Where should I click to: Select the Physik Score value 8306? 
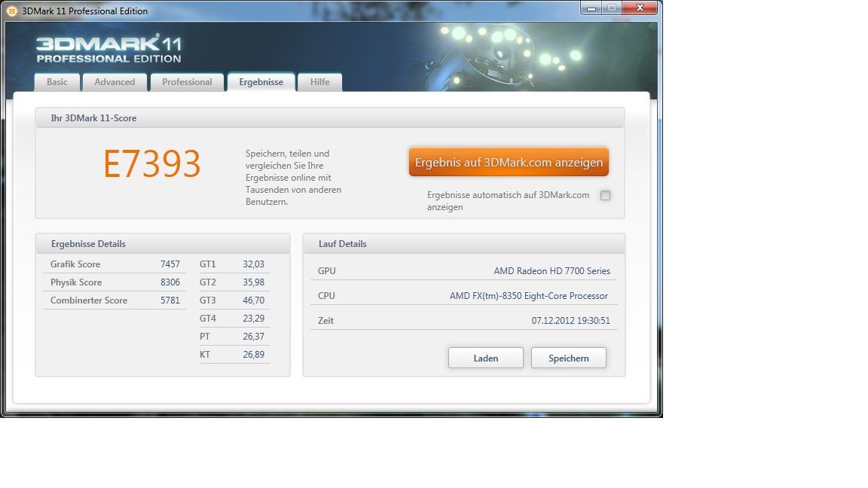point(170,282)
